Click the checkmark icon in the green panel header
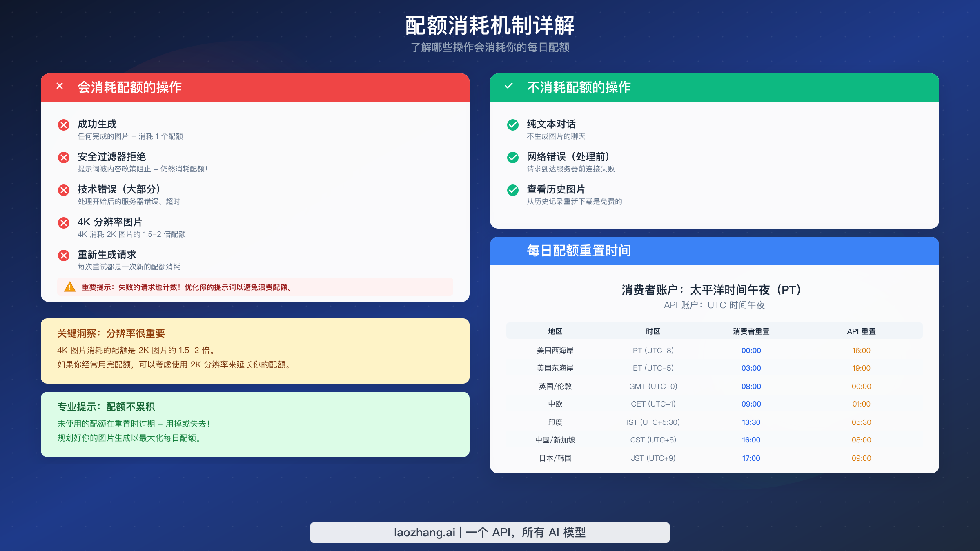This screenshot has width=980, height=551. tap(509, 87)
